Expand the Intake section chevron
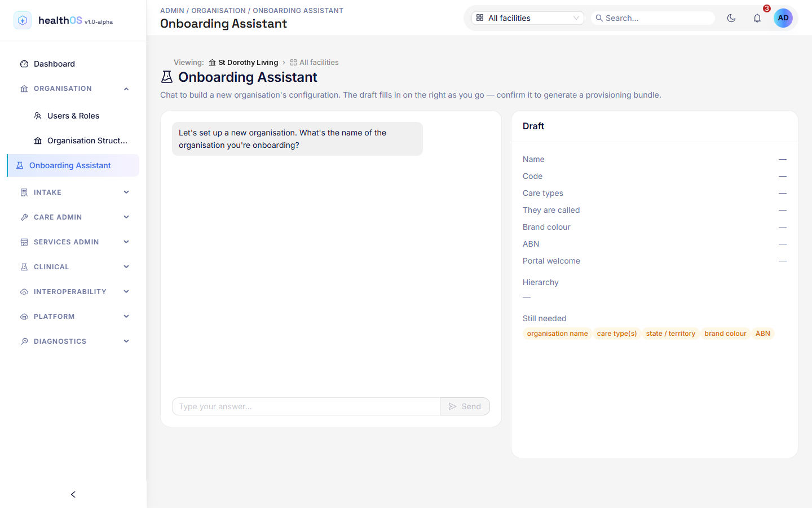 [126, 192]
